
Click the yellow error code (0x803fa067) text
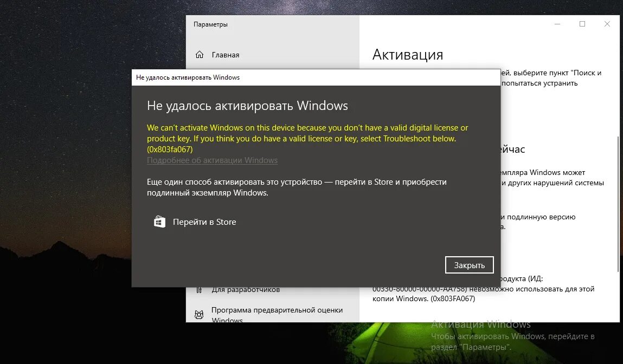[x=170, y=149]
